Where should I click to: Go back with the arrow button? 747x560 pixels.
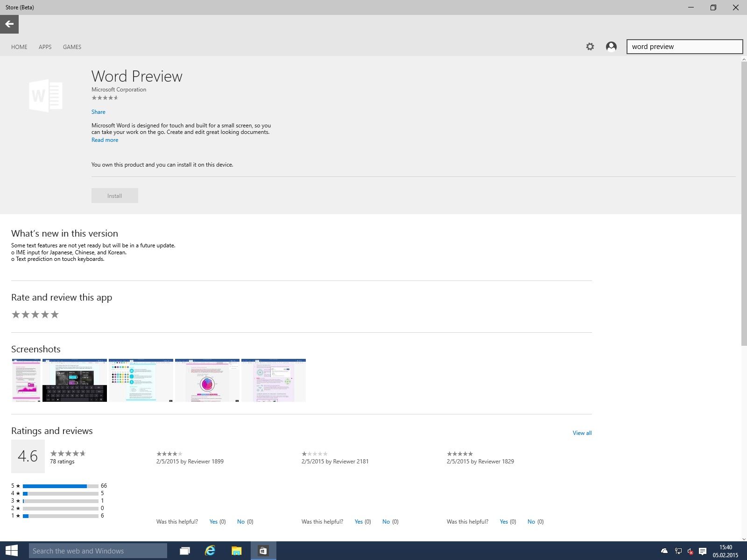tap(9, 24)
